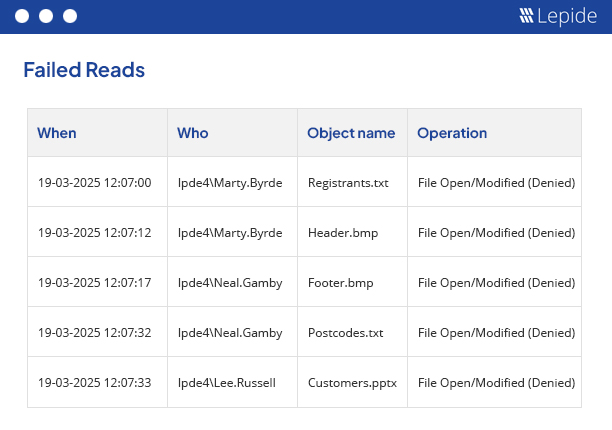Click the first white window dot
Image resolution: width=612 pixels, height=430 pixels.
22,16
